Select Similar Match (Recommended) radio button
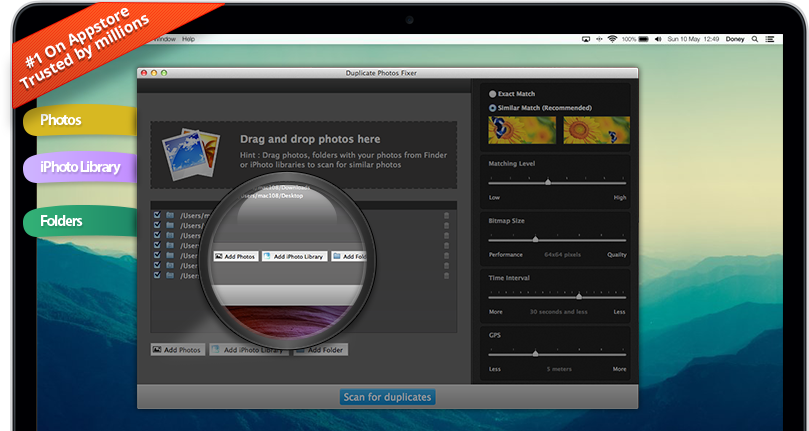This screenshot has height=431, width=809. (x=493, y=108)
